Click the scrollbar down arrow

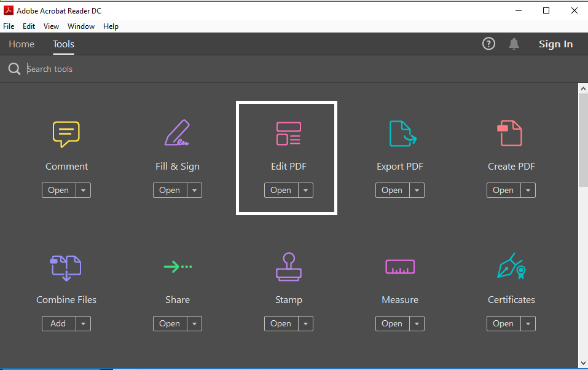(583, 363)
